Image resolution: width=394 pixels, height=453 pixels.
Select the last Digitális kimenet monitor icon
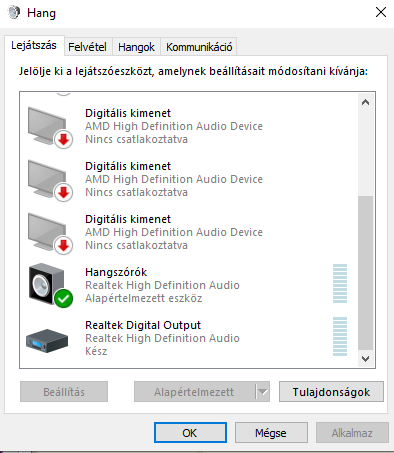[x=50, y=233]
